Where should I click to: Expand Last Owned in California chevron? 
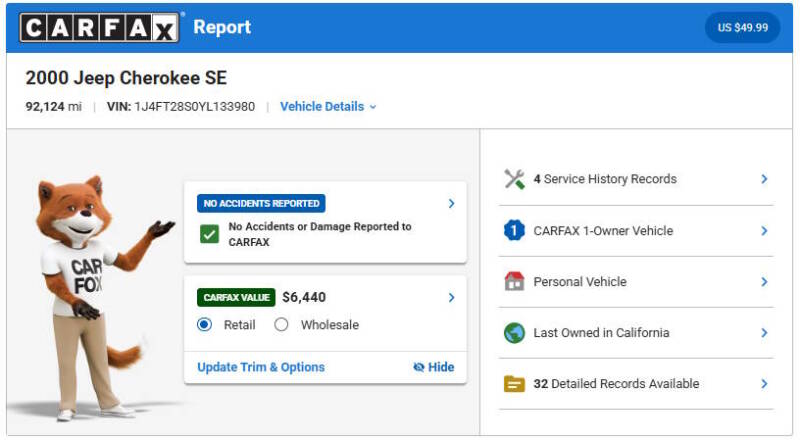(764, 333)
